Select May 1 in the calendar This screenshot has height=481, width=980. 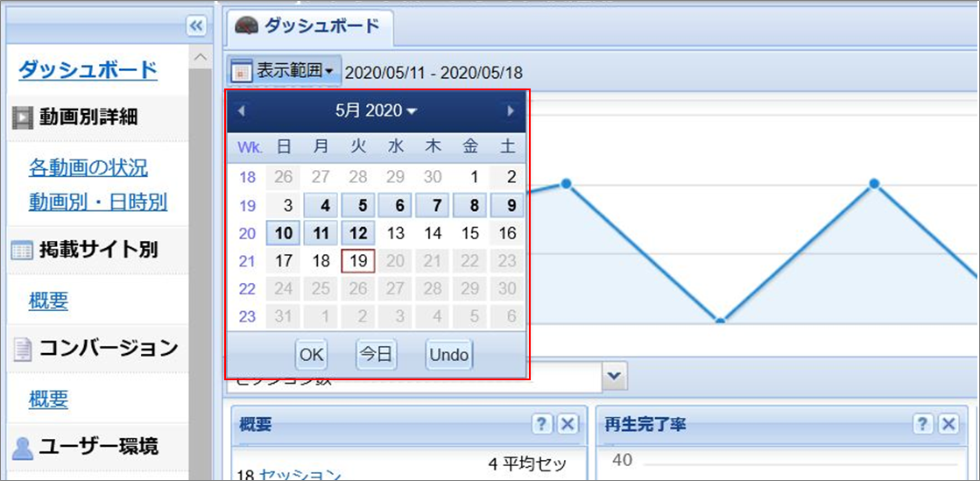coord(470,177)
